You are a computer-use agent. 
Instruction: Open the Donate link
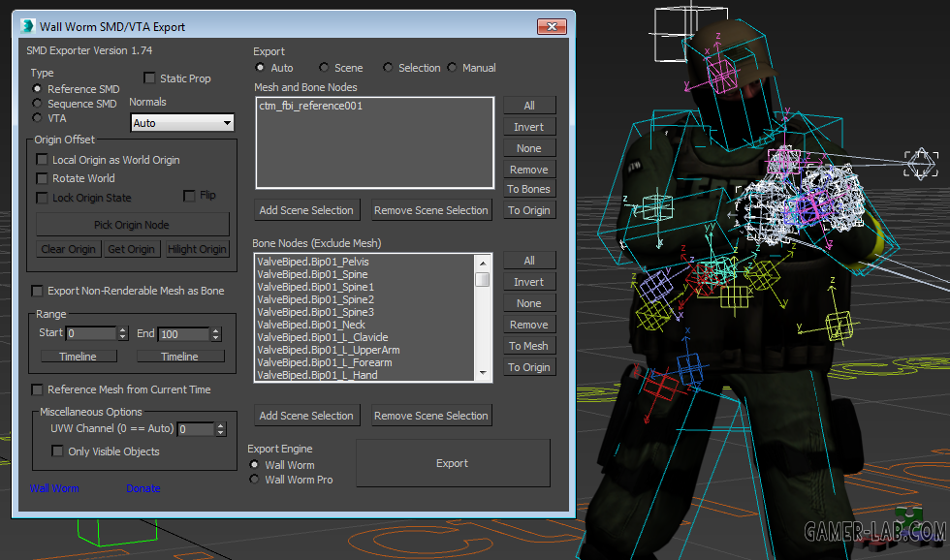[x=143, y=488]
